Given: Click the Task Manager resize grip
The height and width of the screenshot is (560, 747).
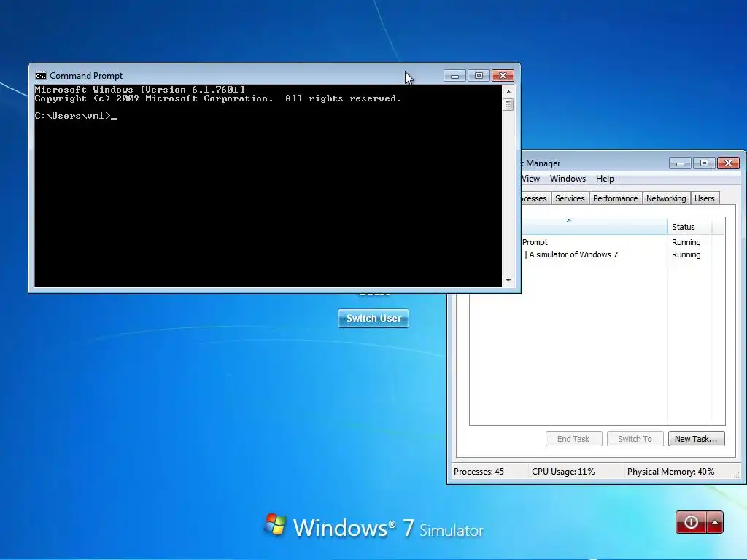Looking at the screenshot, I should (x=737, y=475).
